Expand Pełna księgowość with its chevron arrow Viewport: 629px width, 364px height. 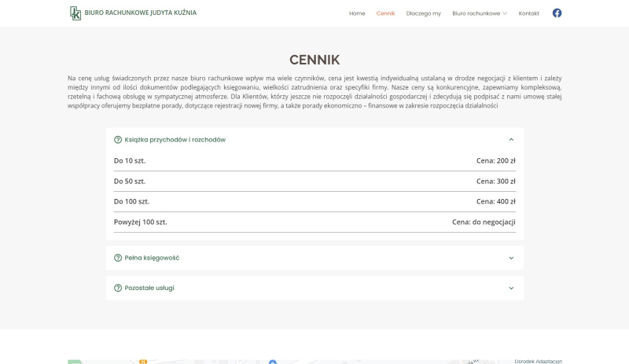pos(511,258)
